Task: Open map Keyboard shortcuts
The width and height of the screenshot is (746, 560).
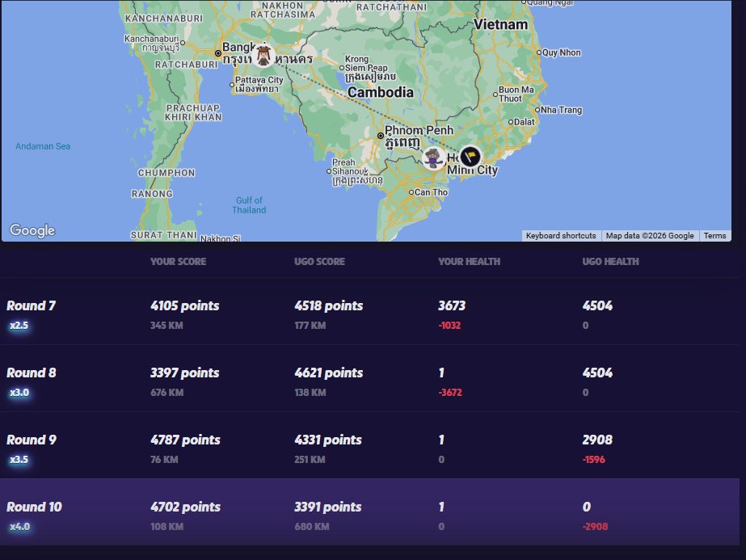Action: tap(561, 235)
